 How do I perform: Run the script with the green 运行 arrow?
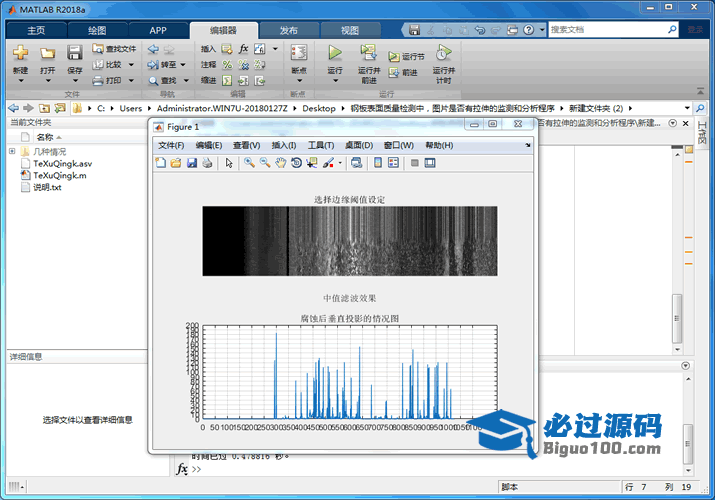pyautogui.click(x=335, y=52)
